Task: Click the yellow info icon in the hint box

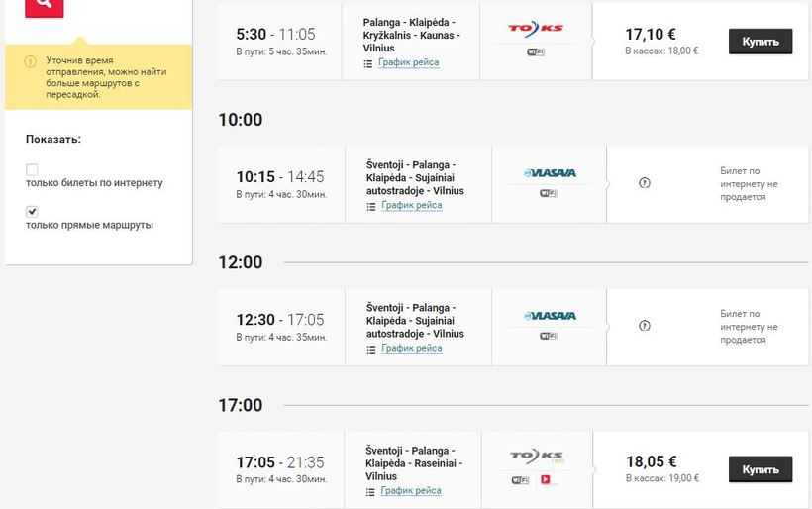Action: [x=30, y=61]
